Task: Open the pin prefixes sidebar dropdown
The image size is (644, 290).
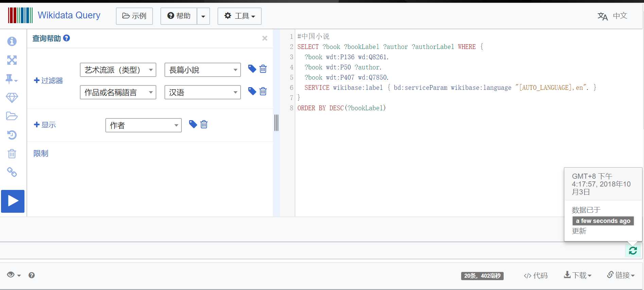Action: tap(12, 79)
